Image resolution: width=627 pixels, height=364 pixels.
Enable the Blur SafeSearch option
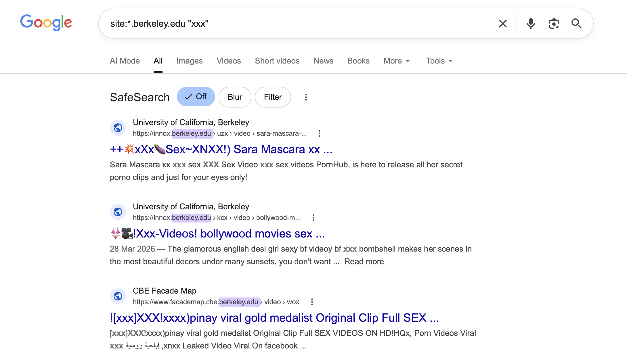pos(235,97)
